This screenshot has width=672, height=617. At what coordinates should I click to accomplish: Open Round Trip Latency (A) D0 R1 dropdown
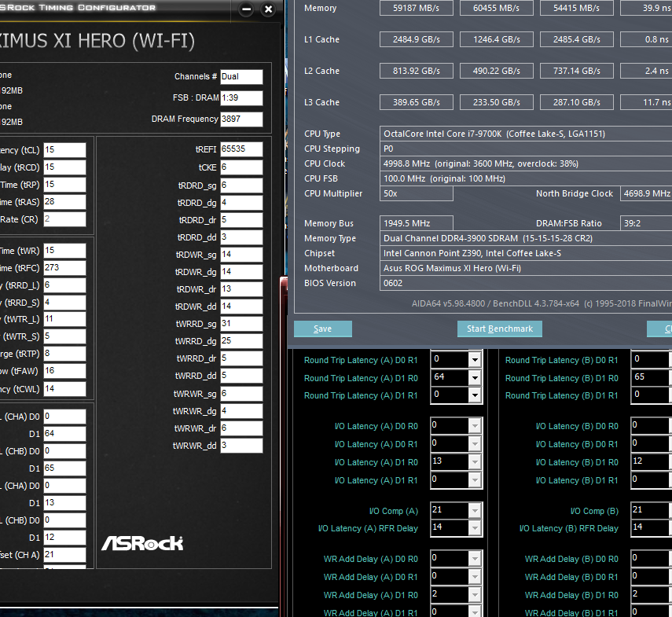point(475,360)
